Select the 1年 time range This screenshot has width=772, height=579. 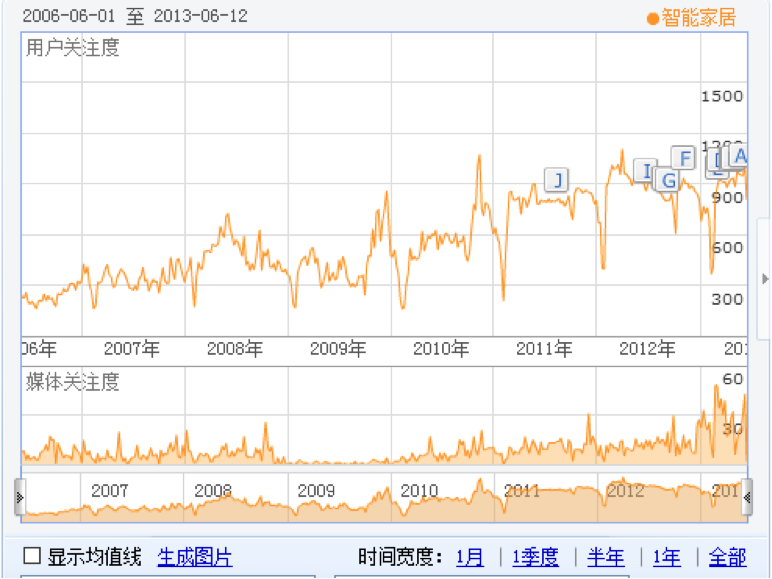(667, 557)
